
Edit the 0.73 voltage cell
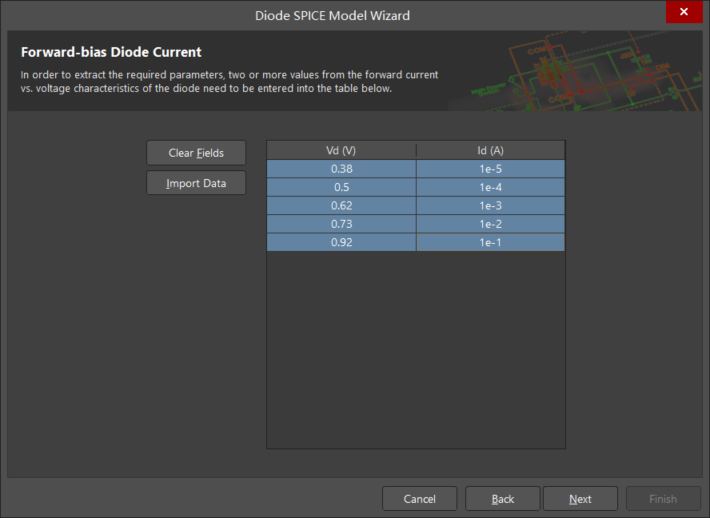tap(341, 223)
